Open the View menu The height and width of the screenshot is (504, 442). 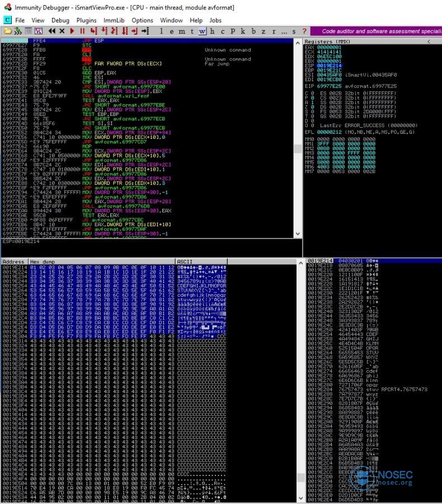38,20
